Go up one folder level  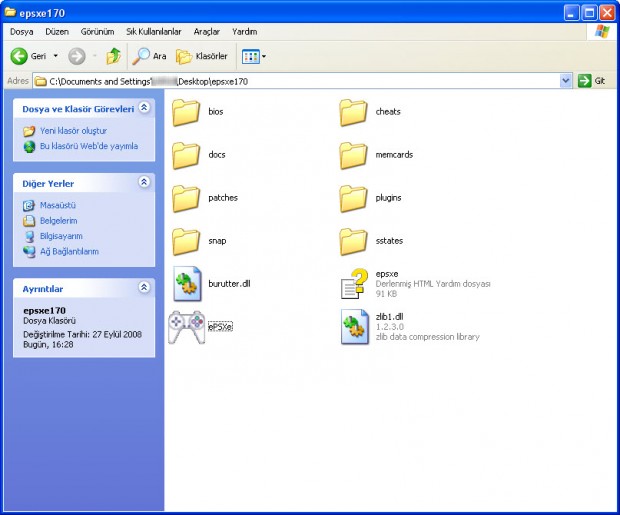pyautogui.click(x=113, y=56)
